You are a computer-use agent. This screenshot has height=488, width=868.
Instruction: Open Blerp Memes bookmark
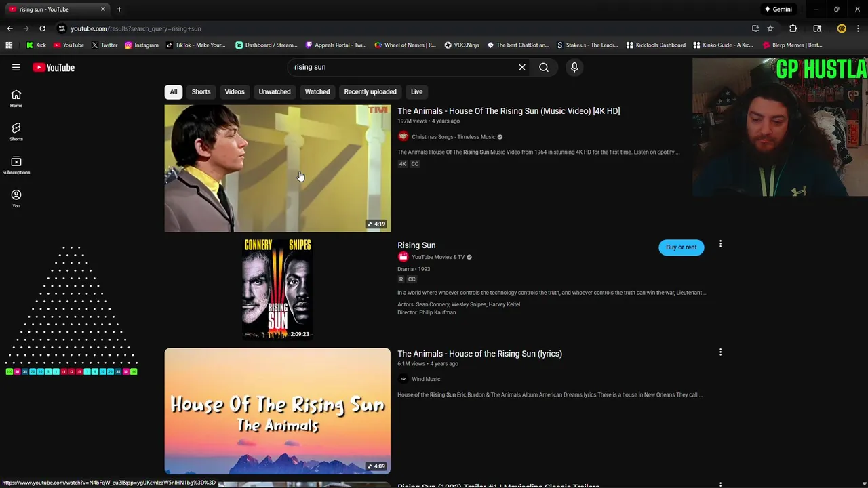click(793, 45)
